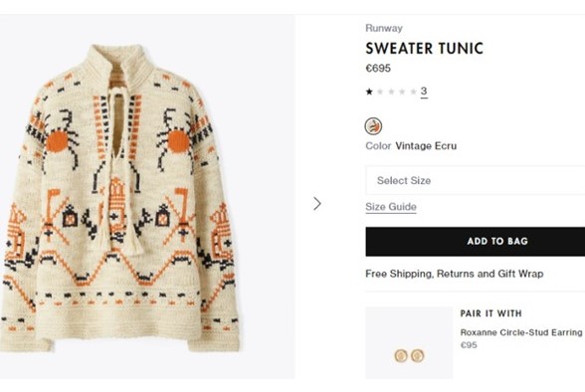Click the Pair It With heading
Image resolution: width=585 pixels, height=392 pixels.
coord(491,313)
